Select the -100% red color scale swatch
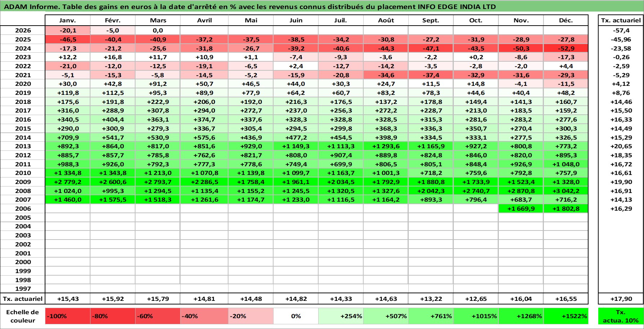This screenshot has height=329, width=644. [x=68, y=316]
